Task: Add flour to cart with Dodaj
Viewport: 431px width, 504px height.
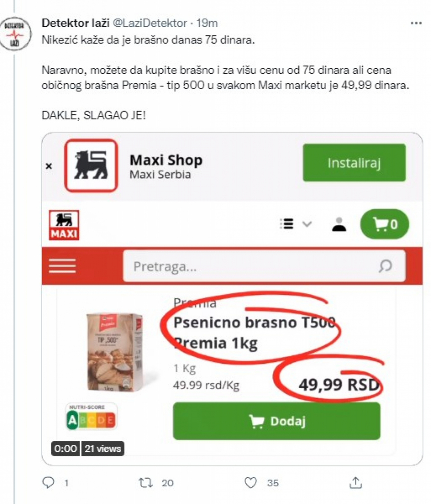Action: tap(276, 421)
